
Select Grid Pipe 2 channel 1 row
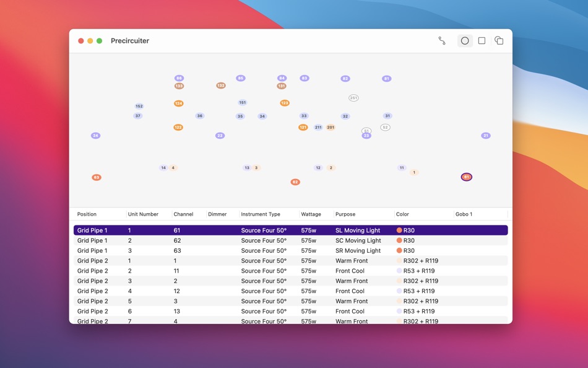[291, 261]
